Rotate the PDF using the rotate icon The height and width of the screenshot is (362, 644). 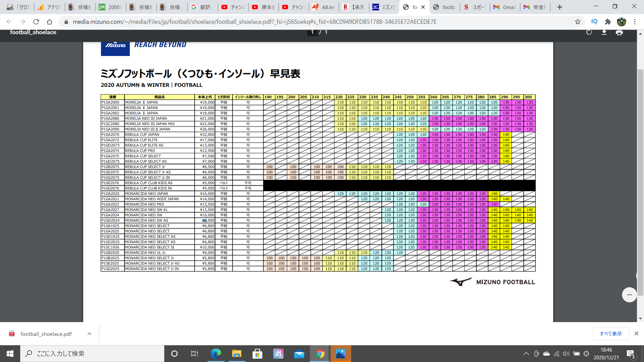[x=589, y=33]
